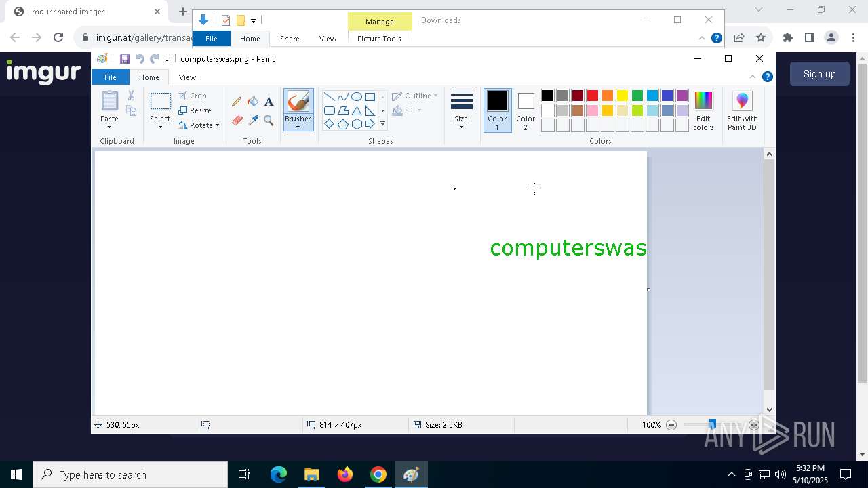Image resolution: width=868 pixels, height=488 pixels.
Task: Open Share tab in Downloads explorer window
Action: click(290, 39)
